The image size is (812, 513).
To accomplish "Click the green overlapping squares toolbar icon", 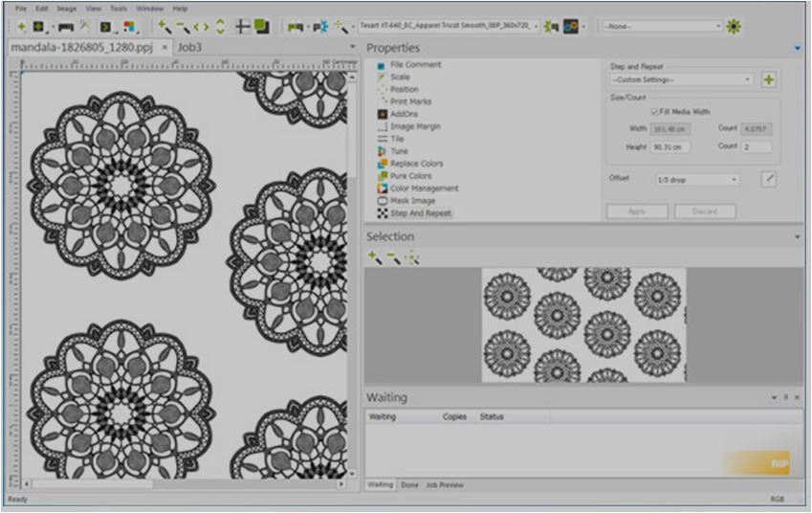I will coord(261,27).
